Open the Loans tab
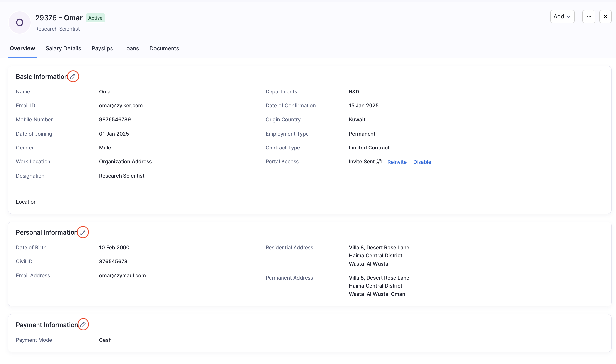 click(131, 49)
